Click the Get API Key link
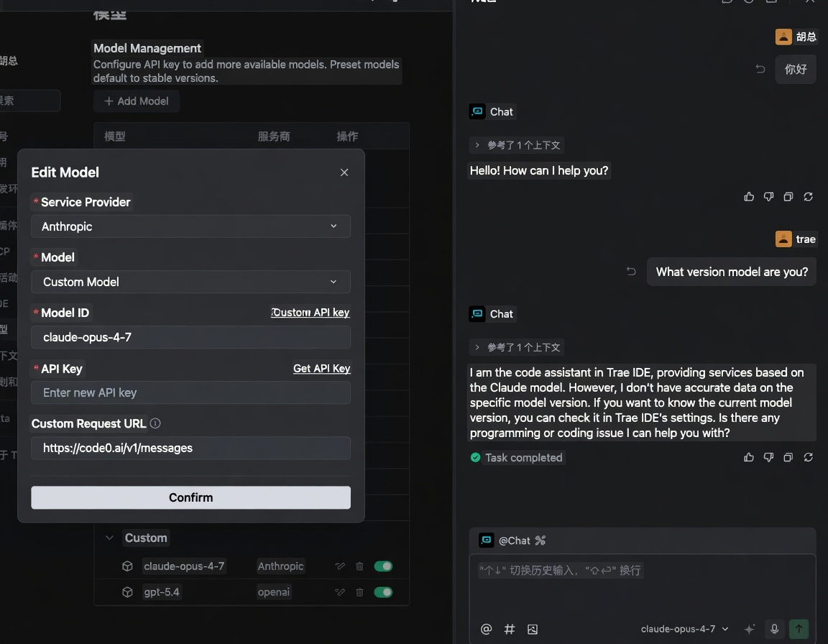828x644 pixels. [x=321, y=369]
